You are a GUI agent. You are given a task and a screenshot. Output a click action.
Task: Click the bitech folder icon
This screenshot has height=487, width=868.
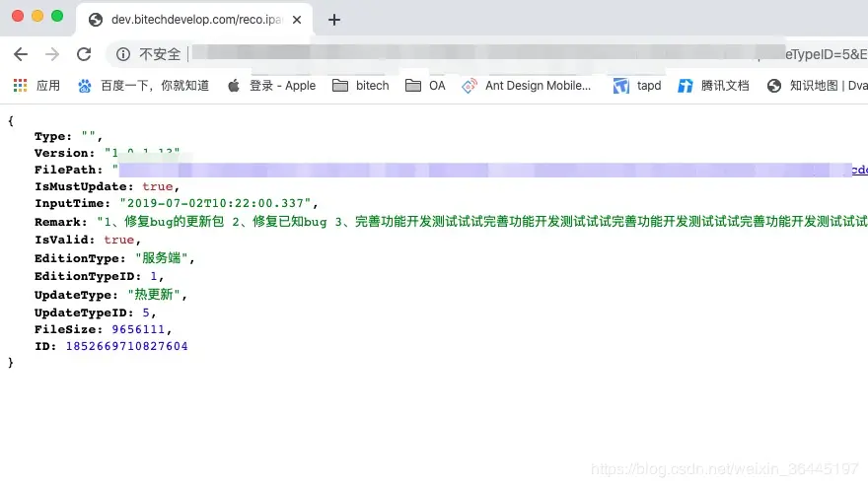pyautogui.click(x=340, y=85)
